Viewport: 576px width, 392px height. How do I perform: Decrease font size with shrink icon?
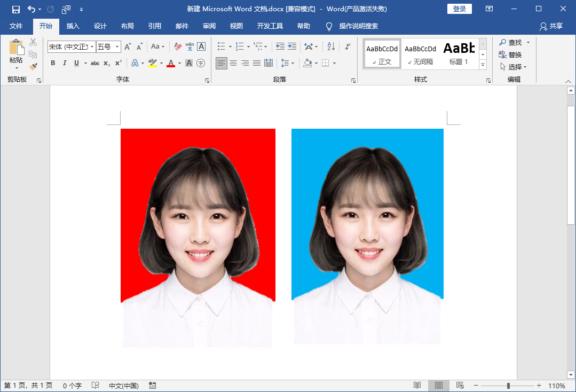pyautogui.click(x=139, y=46)
